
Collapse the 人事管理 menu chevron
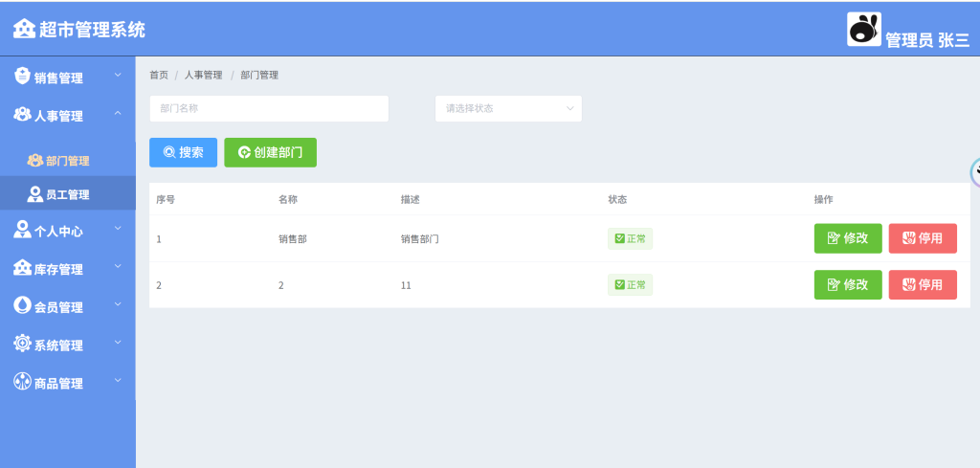coord(118,114)
